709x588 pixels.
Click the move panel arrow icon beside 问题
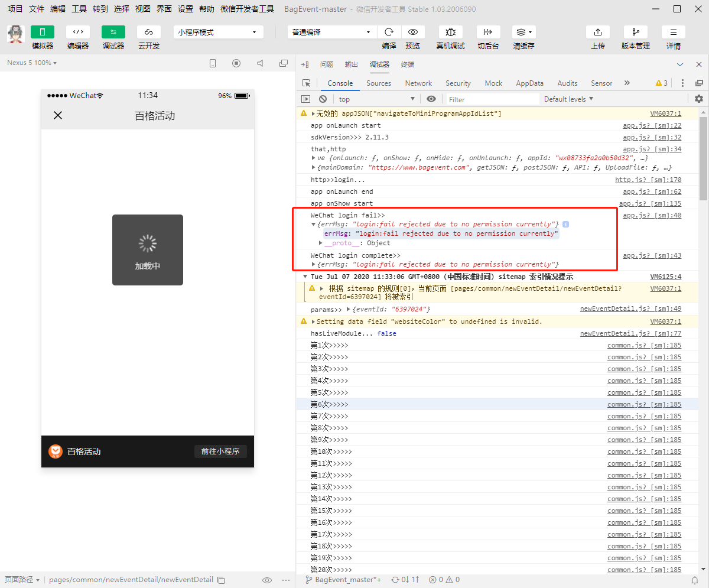pyautogui.click(x=304, y=64)
